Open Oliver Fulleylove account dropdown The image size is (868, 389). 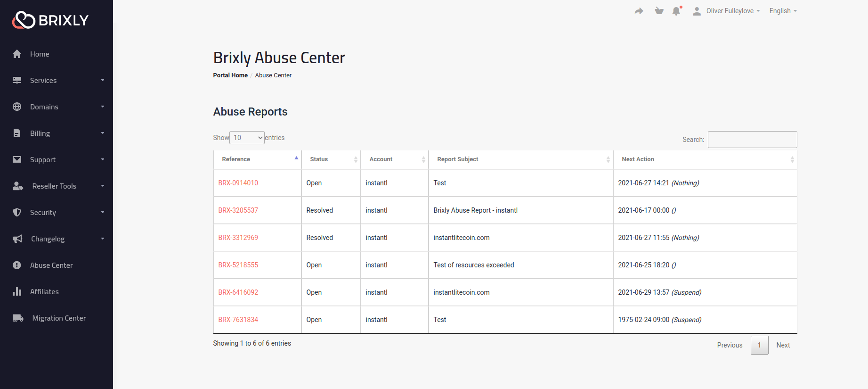(x=733, y=11)
